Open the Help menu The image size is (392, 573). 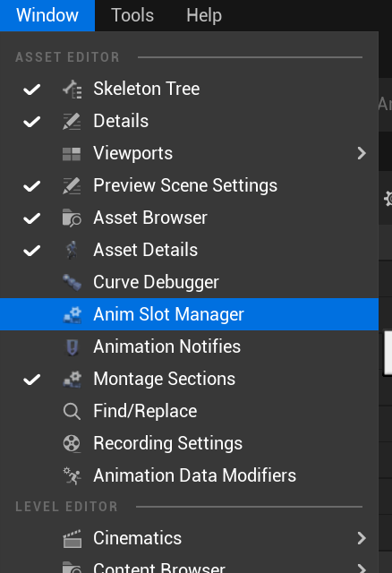click(204, 15)
